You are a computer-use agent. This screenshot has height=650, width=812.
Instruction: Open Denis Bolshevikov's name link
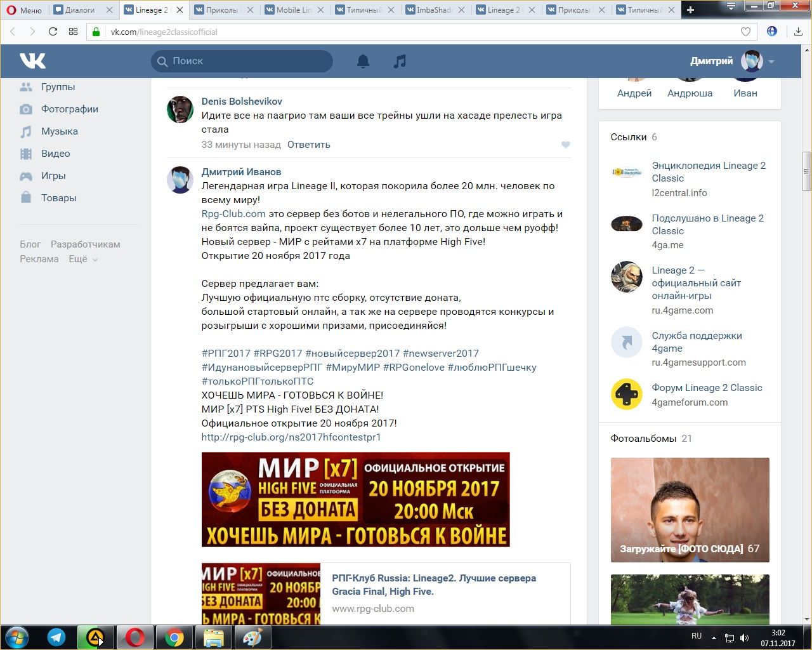coord(242,102)
